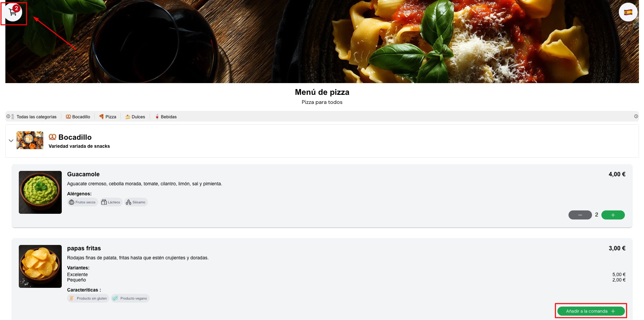Decrease Guacamole quantity with minus button

(x=580, y=215)
